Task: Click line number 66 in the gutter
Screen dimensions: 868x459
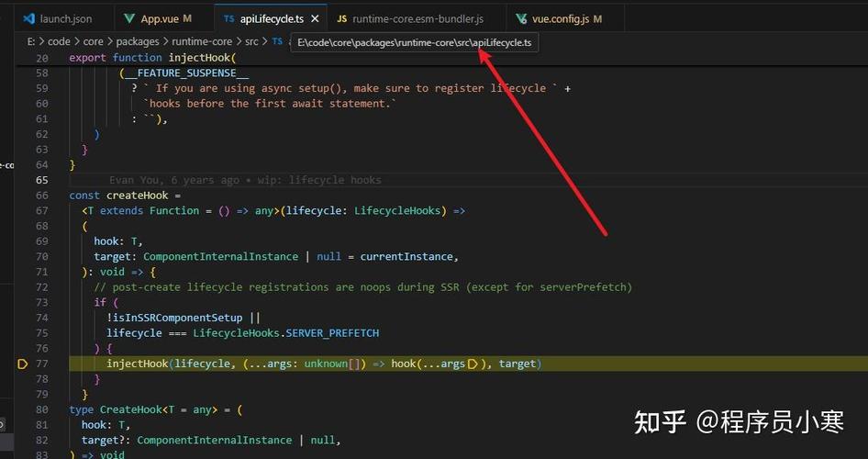Action: [x=42, y=196]
